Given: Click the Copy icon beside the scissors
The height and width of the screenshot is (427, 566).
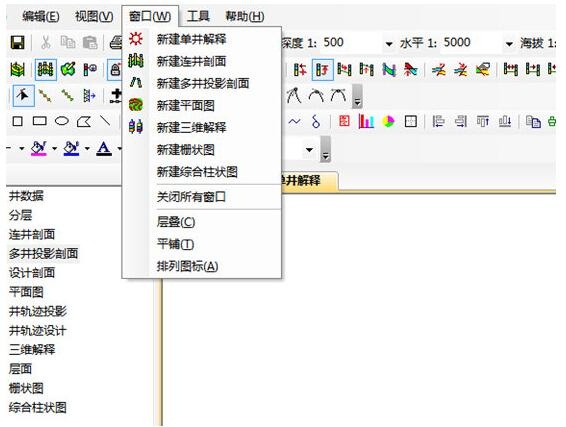Looking at the screenshot, I should click(68, 42).
